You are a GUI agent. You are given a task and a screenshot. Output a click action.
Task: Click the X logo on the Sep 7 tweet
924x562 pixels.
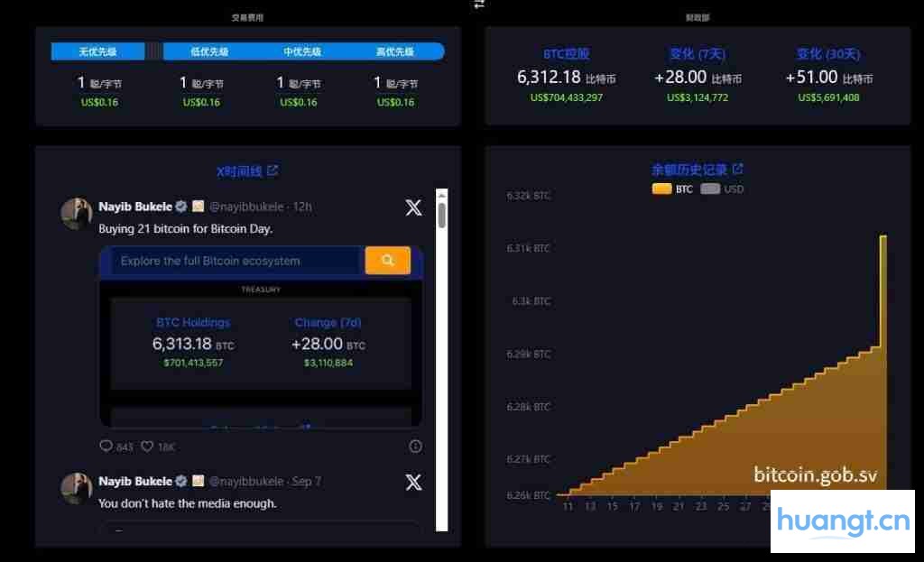pyautogui.click(x=413, y=483)
